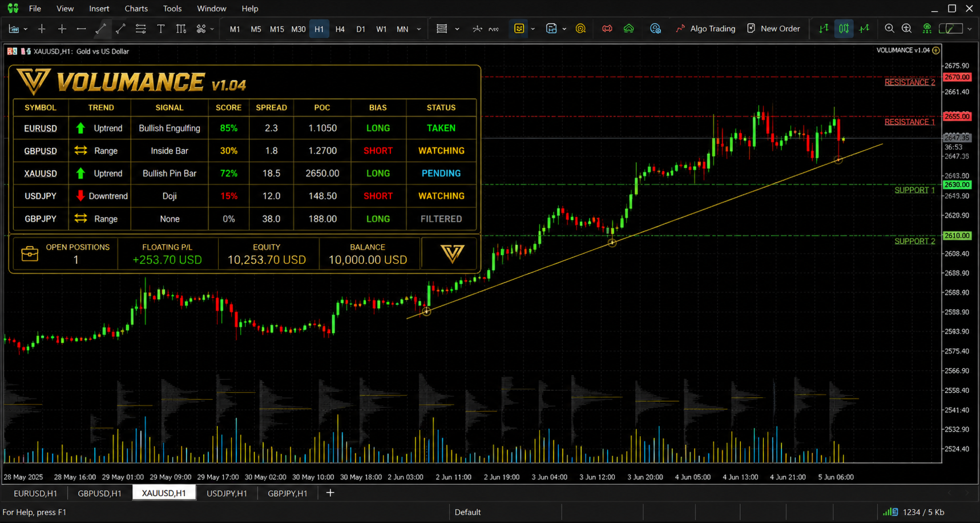Switch to the USDJPY,H1 chart tab
The width and height of the screenshot is (980, 523).
pos(227,493)
